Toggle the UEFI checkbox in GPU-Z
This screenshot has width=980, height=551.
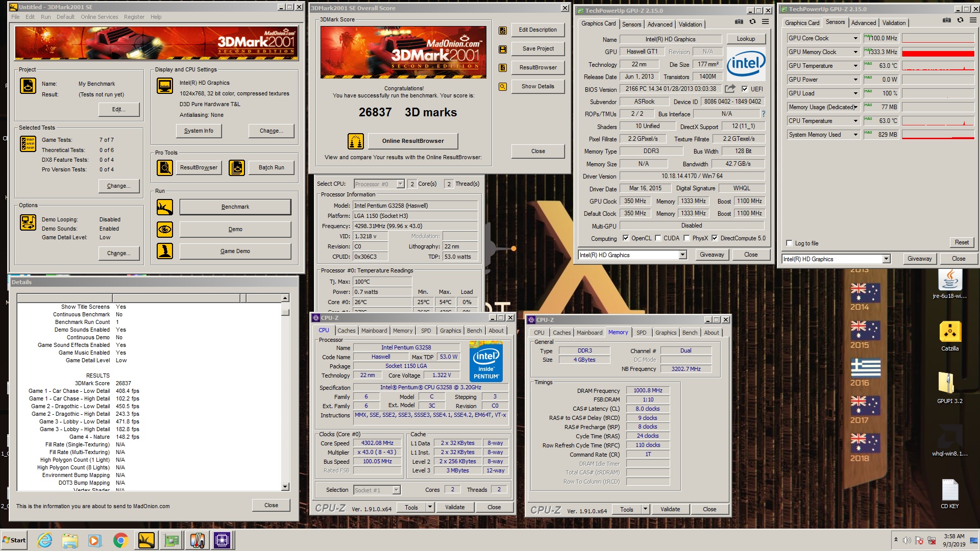point(745,89)
